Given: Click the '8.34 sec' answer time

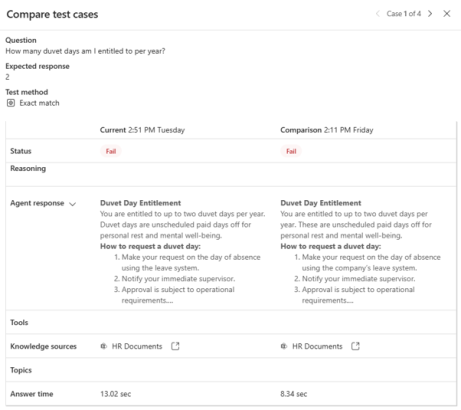Looking at the screenshot, I should [x=294, y=394].
